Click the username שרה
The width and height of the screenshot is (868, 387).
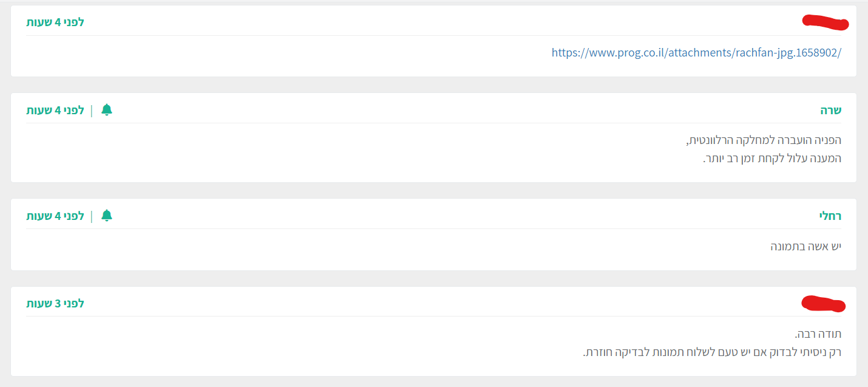pyautogui.click(x=830, y=111)
